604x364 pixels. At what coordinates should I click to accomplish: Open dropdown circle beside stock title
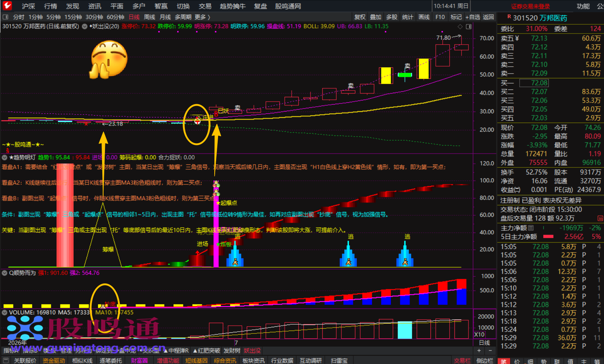tap(85, 26)
